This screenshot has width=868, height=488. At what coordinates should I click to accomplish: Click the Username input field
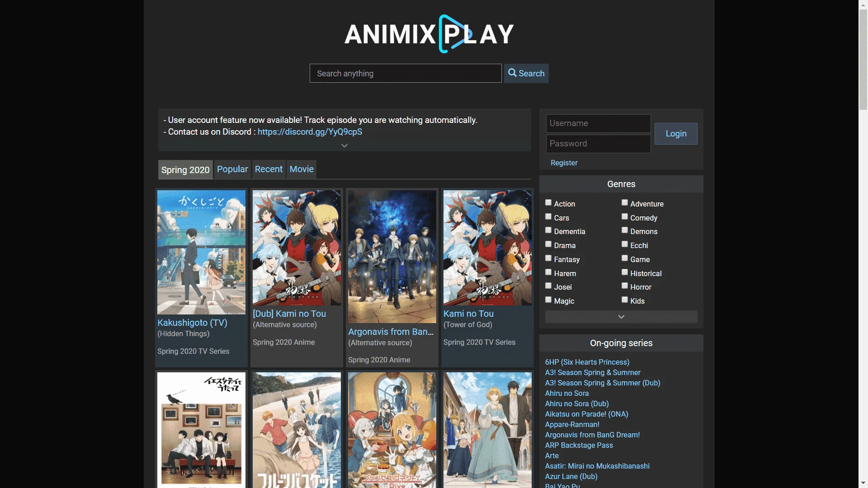[598, 123]
